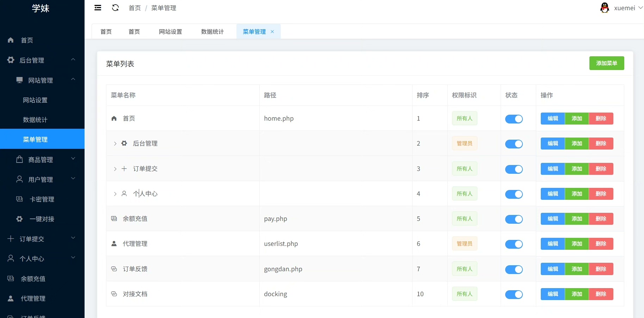The height and width of the screenshot is (318, 644).
Task: Toggle the 对接文档 status switch
Action: click(514, 294)
